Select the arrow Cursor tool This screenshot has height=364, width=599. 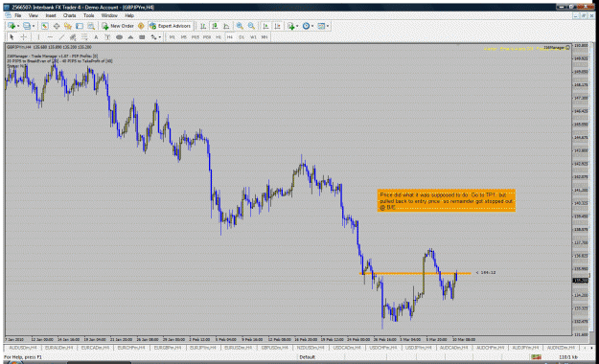click(x=12, y=37)
